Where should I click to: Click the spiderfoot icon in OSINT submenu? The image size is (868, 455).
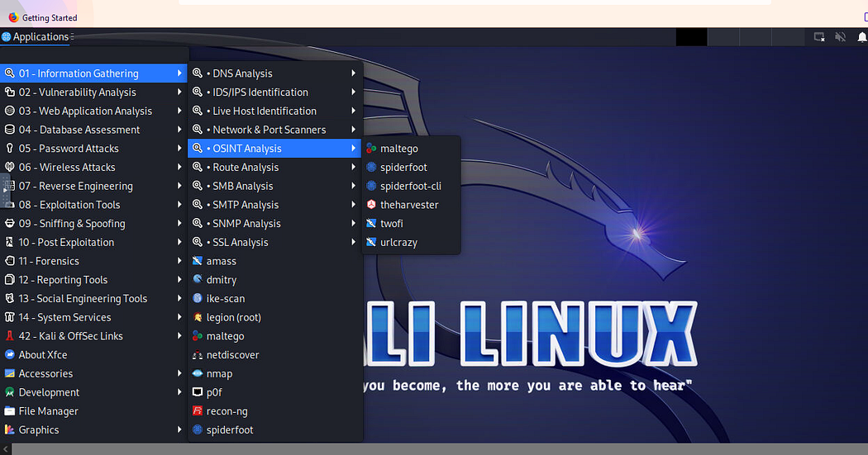click(x=371, y=168)
